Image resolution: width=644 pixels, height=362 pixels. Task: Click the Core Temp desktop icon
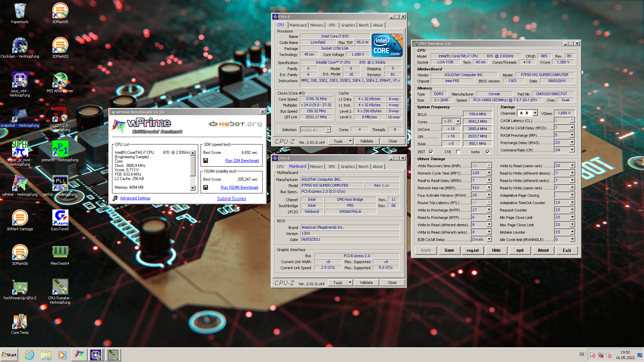point(20,323)
